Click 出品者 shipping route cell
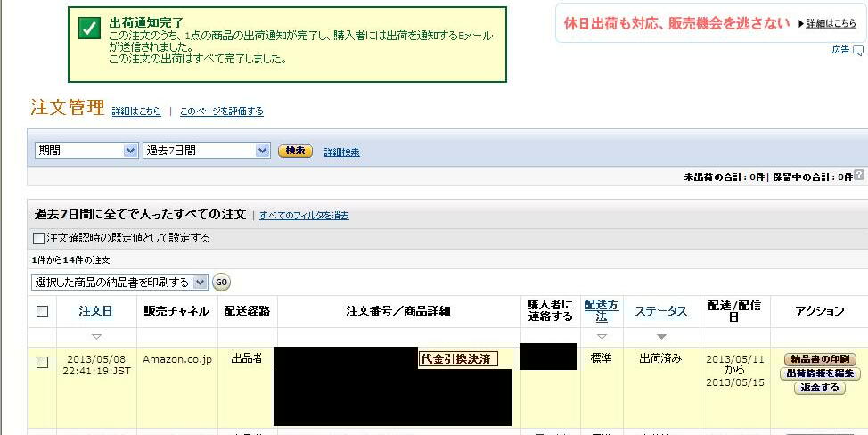Image resolution: width=868 pixels, height=435 pixels. coord(247,358)
